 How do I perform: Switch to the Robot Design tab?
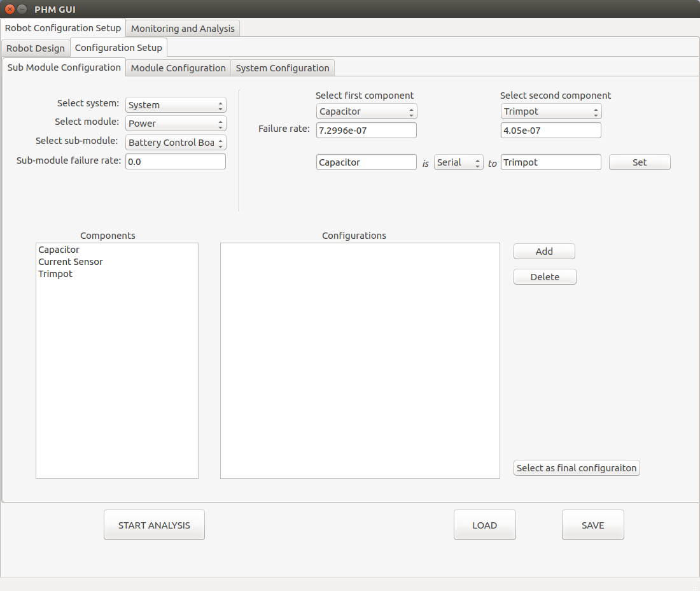[36, 48]
